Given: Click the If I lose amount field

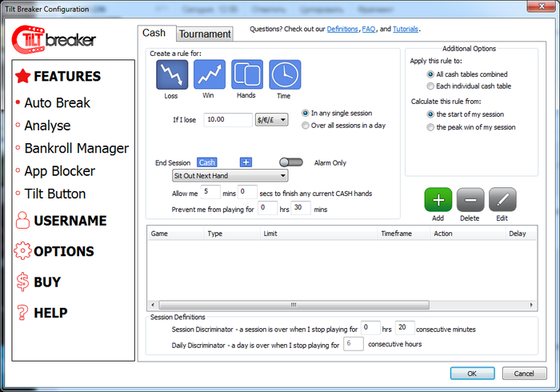Looking at the screenshot, I should click(228, 119).
